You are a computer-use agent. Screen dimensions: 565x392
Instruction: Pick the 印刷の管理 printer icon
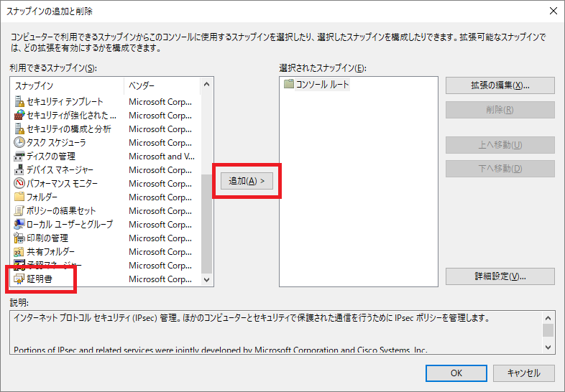(19, 238)
